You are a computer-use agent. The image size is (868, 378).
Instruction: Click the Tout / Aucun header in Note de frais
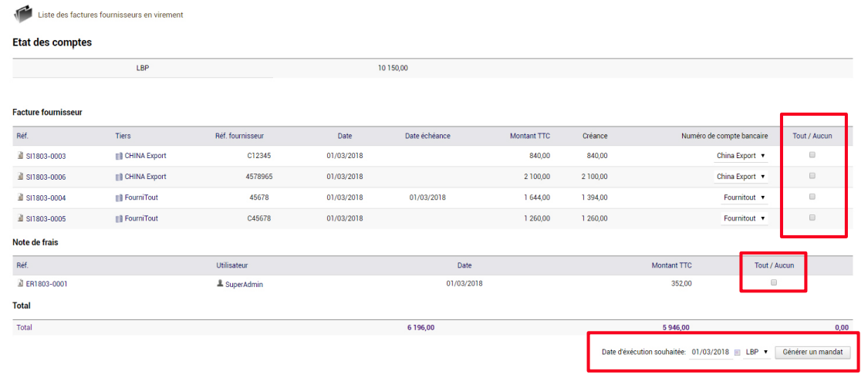[774, 265]
